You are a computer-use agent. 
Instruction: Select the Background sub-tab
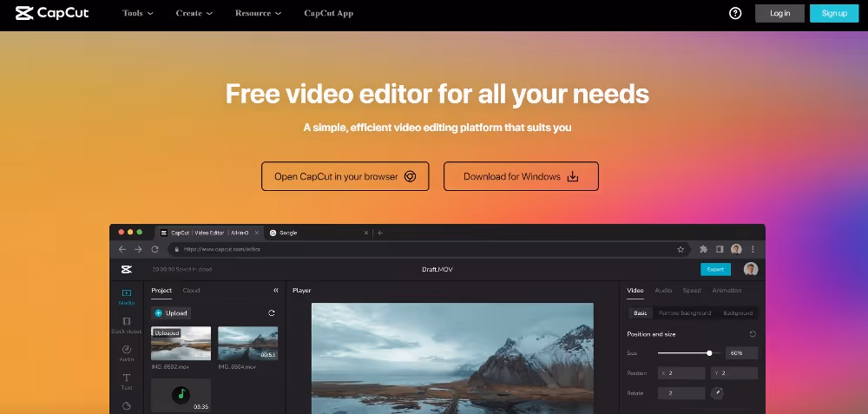pyautogui.click(x=738, y=312)
